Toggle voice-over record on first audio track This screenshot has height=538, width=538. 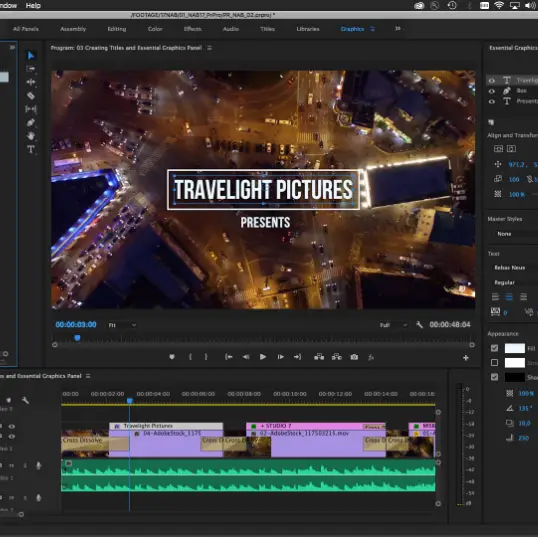38,466
